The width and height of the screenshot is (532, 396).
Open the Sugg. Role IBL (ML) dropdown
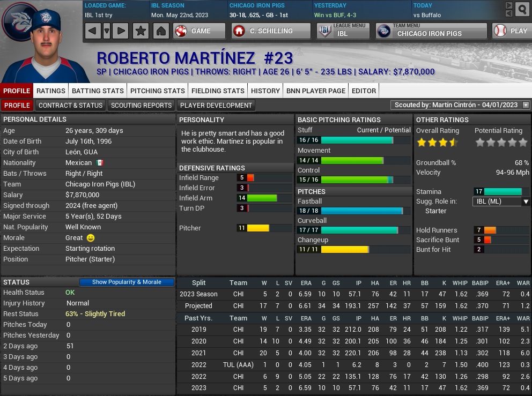(x=501, y=201)
